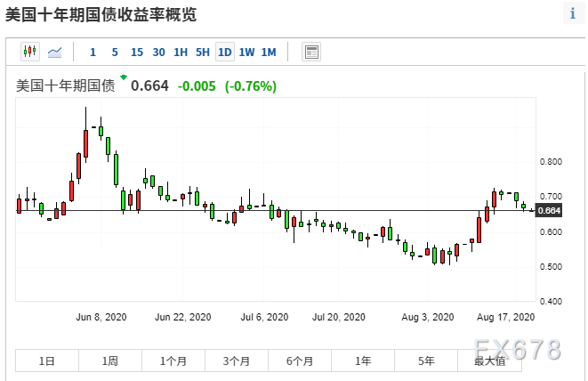Click the percent change (-0.76%)

pos(251,86)
